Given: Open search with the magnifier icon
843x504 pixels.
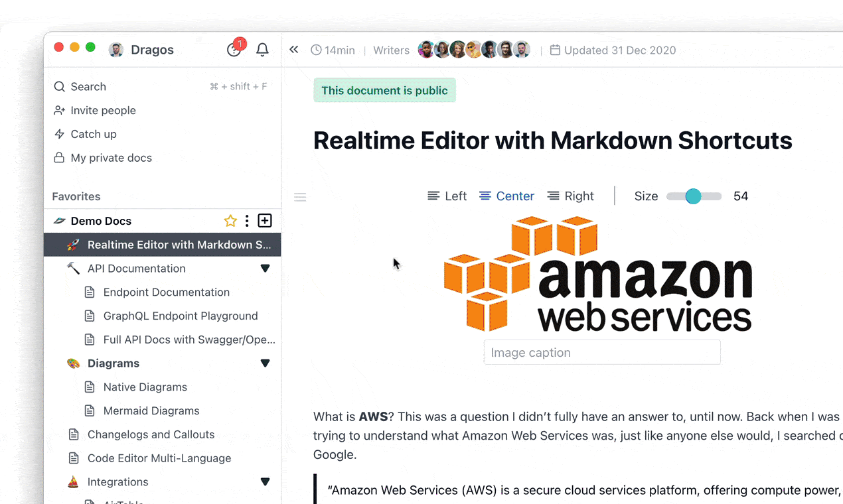Looking at the screenshot, I should click(59, 86).
